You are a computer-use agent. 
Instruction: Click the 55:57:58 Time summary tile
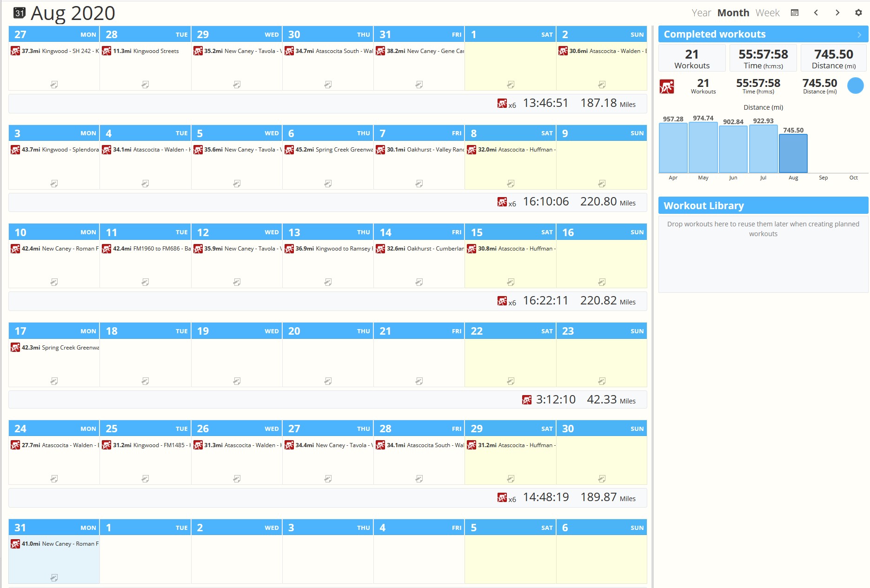point(763,59)
